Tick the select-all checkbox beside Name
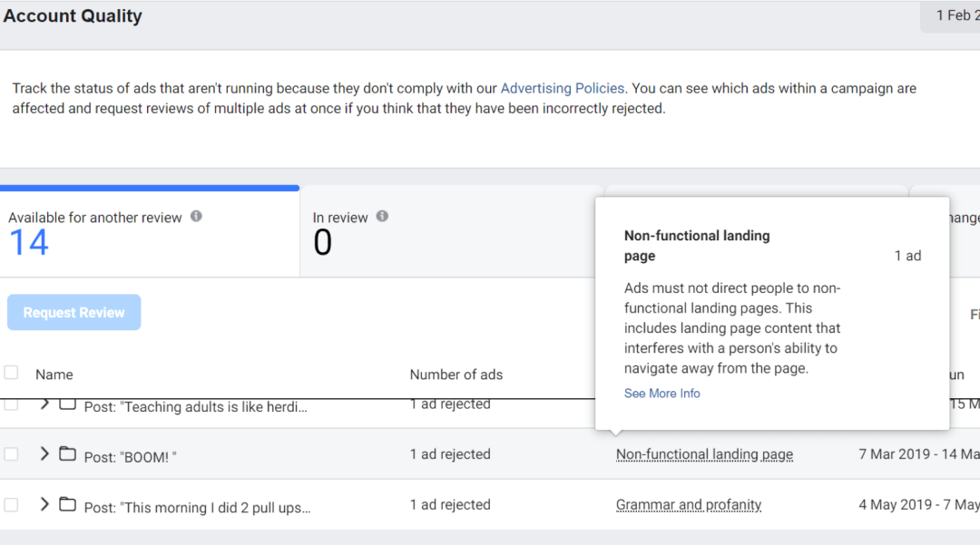Image resolution: width=980 pixels, height=545 pixels. (11, 373)
